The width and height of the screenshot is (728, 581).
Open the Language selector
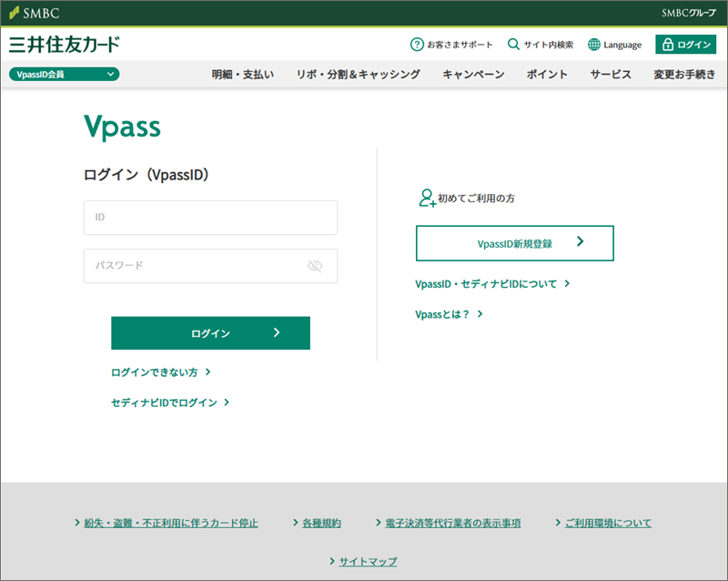615,45
